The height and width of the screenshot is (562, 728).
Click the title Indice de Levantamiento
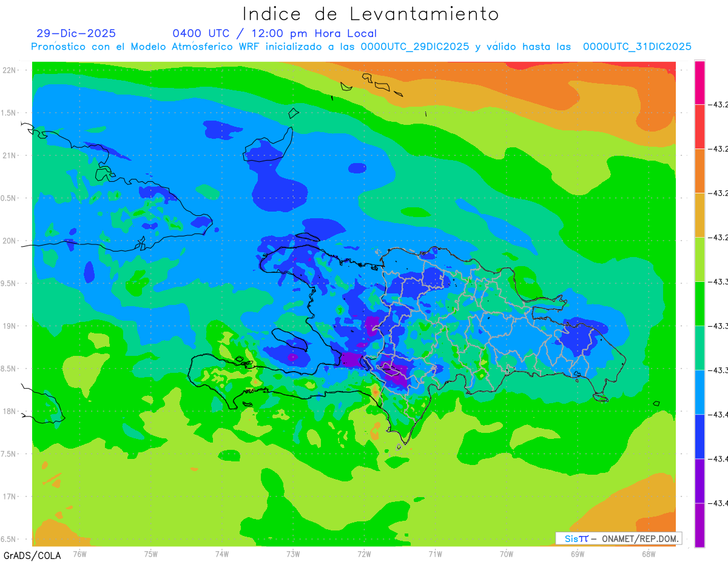[371, 14]
